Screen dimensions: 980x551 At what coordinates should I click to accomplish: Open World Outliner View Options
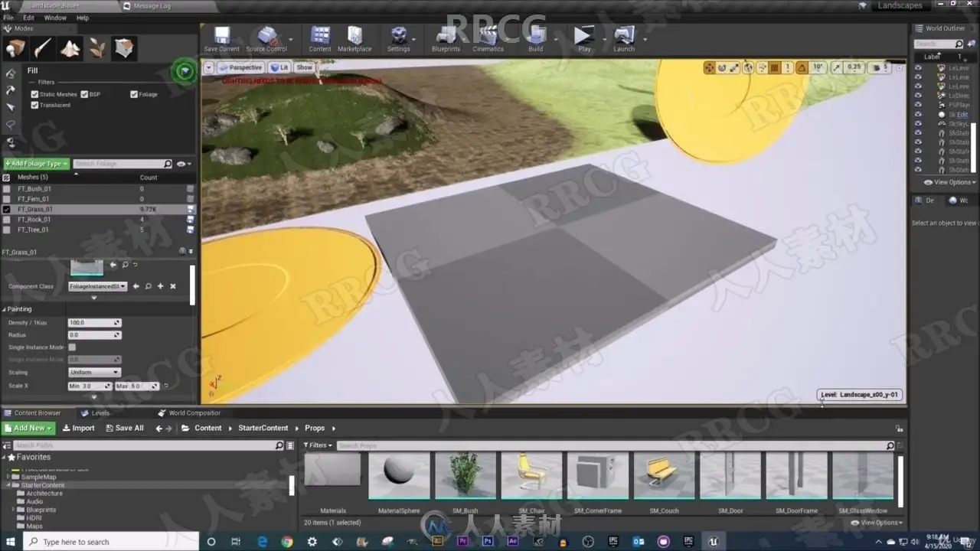coord(949,182)
